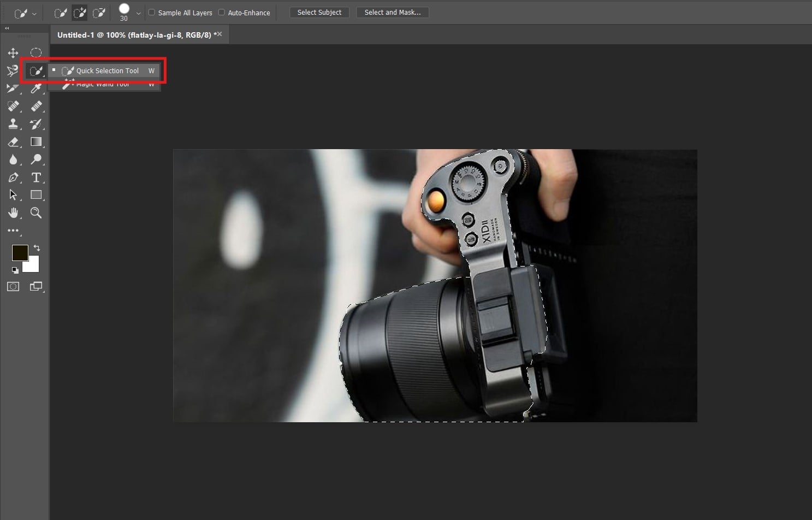Activate the Eraser tool
This screenshot has width=812, height=520.
click(13, 142)
